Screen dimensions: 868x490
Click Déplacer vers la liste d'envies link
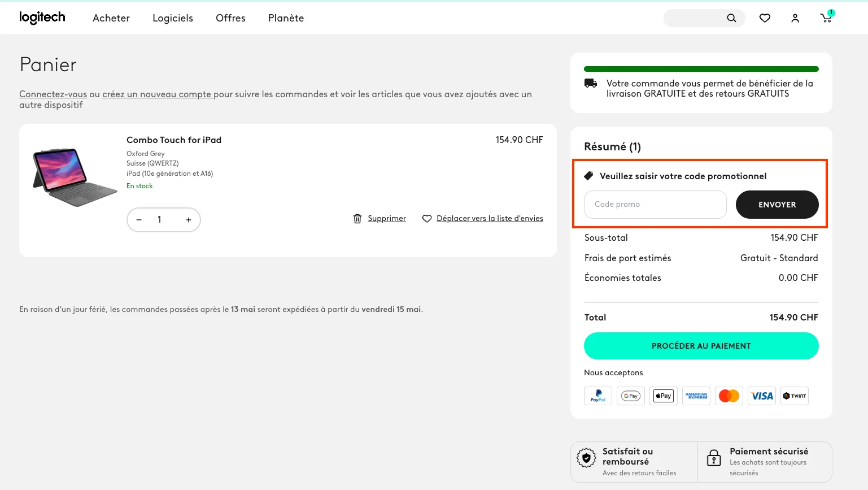point(490,219)
